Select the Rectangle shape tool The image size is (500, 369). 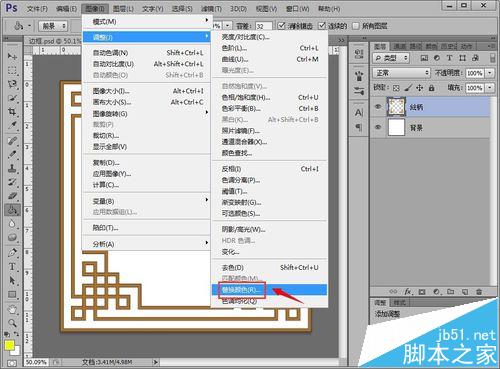12,295
